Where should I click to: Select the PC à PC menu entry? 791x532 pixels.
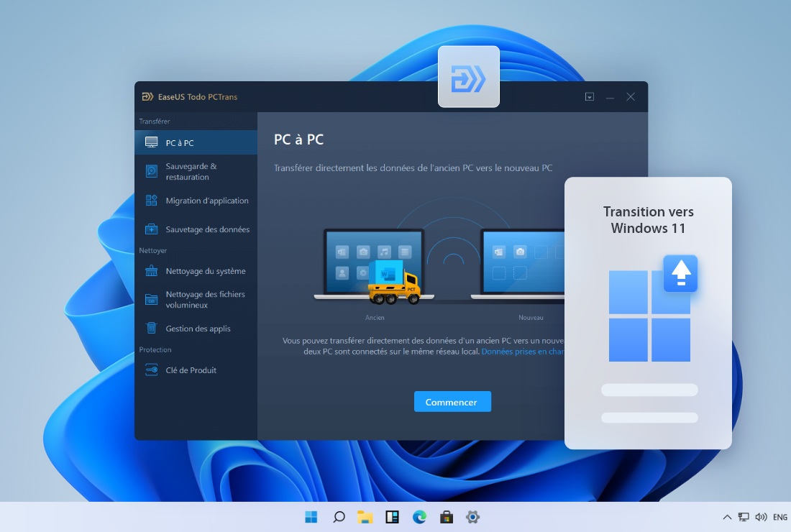click(180, 143)
